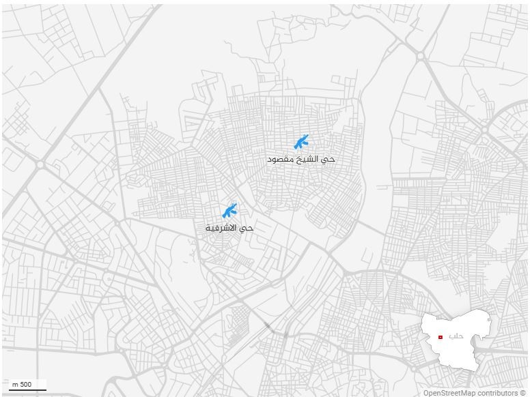Click the copyright symbol beside OpenStreetMap contributors
532x397 pixels.
click(x=522, y=393)
